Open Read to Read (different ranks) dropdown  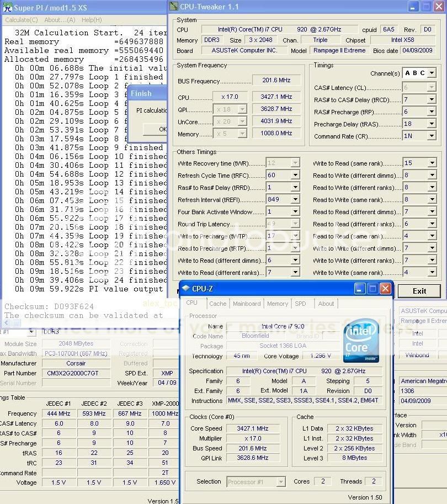point(432,224)
